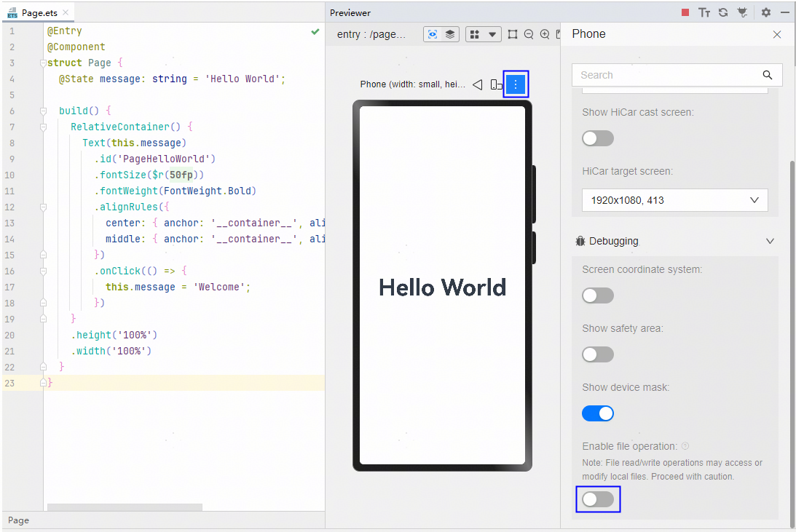Click the magnifier icon in the Search field
This screenshot has height=532, width=796.
[x=767, y=75]
